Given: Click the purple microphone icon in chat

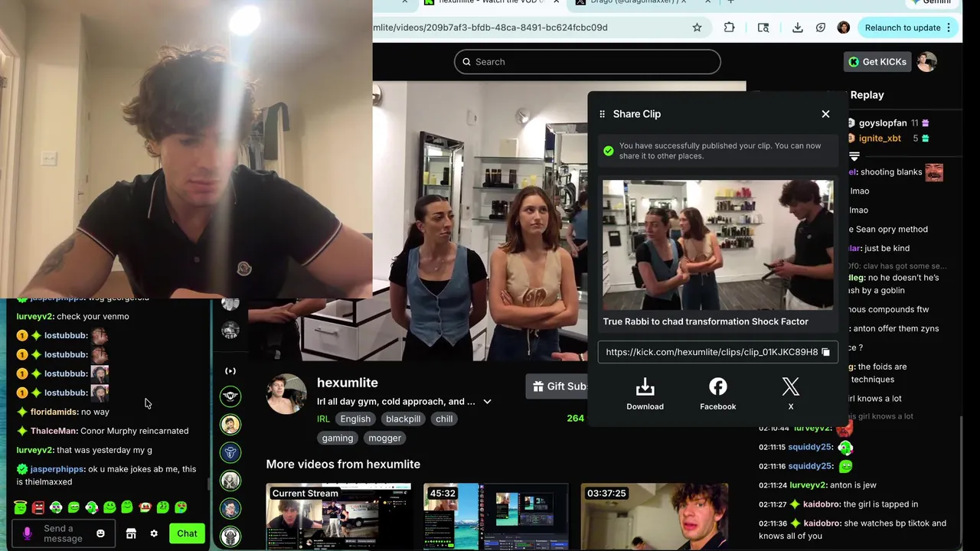Looking at the screenshot, I should coord(28,533).
